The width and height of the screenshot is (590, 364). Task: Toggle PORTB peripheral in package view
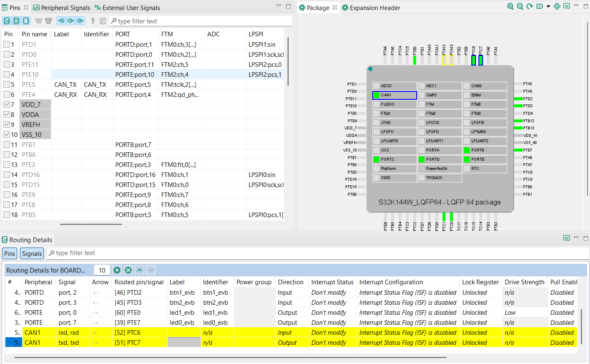click(485, 150)
